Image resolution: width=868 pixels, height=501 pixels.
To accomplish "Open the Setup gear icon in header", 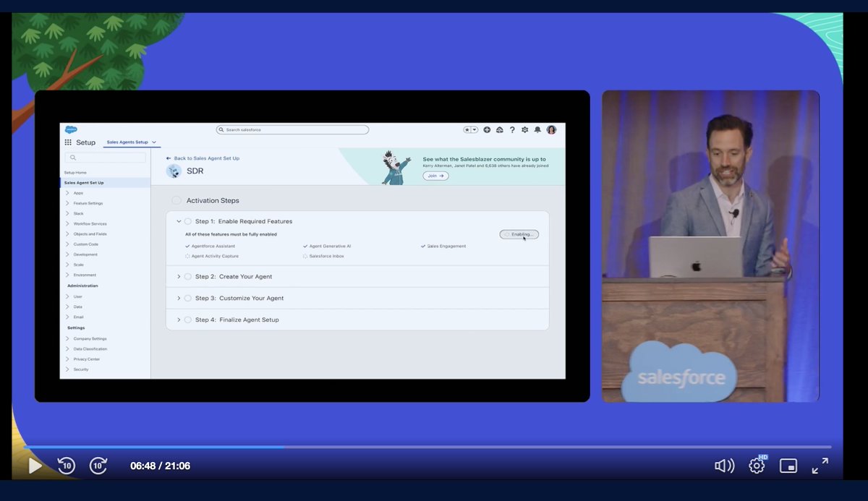I will coord(524,129).
